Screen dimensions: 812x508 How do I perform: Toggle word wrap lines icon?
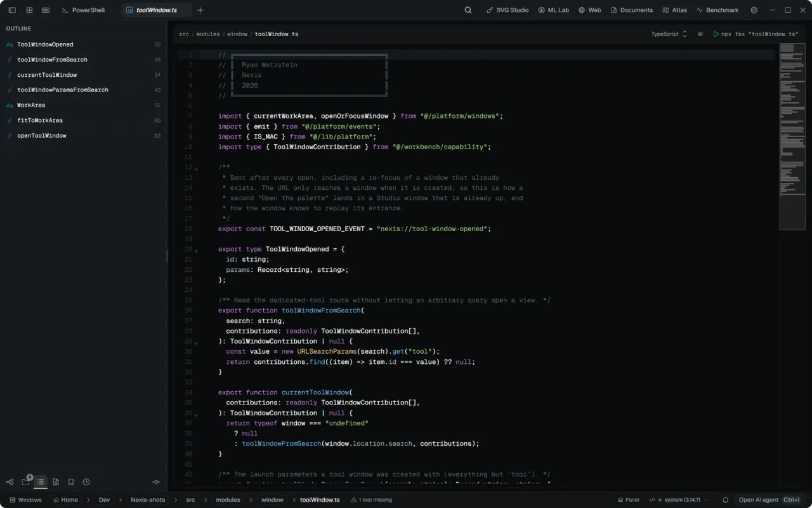(700, 34)
